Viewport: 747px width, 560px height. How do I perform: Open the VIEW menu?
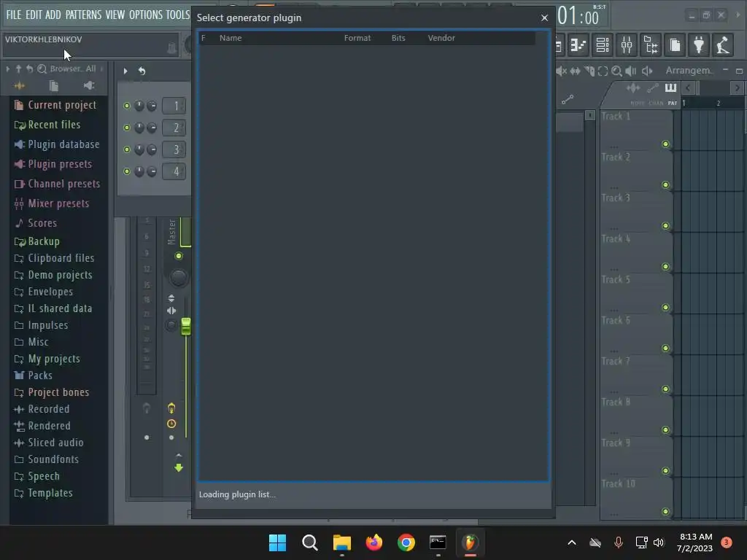115,15
